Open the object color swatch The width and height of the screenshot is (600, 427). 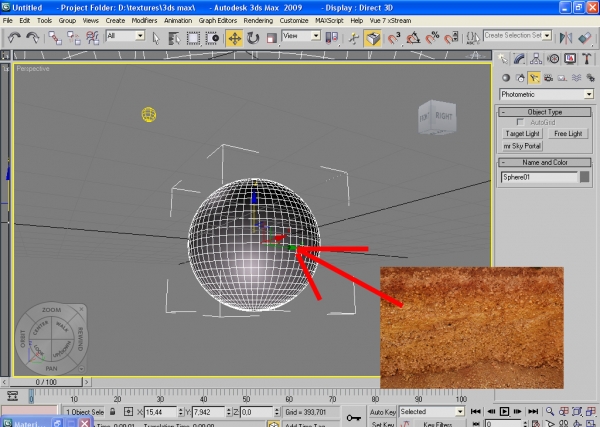tap(584, 177)
